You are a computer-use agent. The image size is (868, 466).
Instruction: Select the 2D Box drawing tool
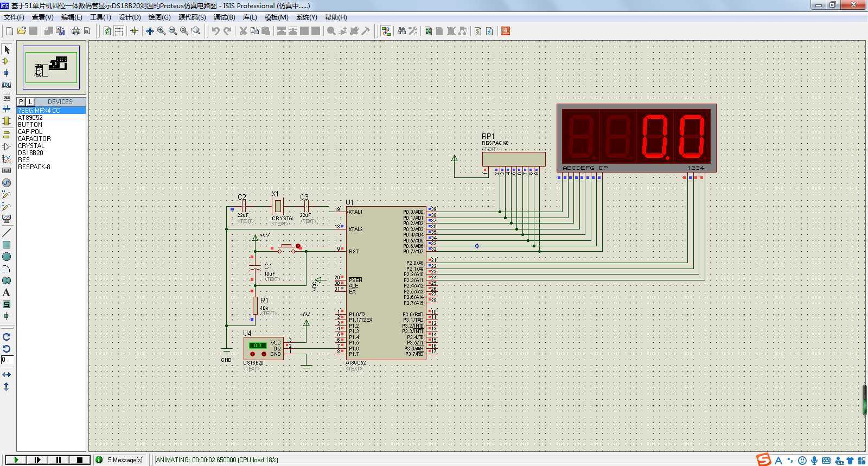click(x=7, y=245)
